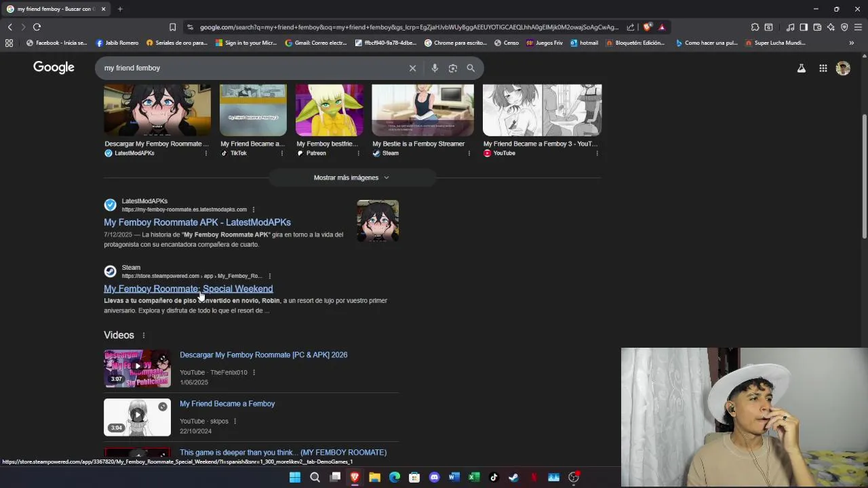
Task: Open the TikTok 'My Friend Became a...' thumbnail
Action: click(253, 110)
